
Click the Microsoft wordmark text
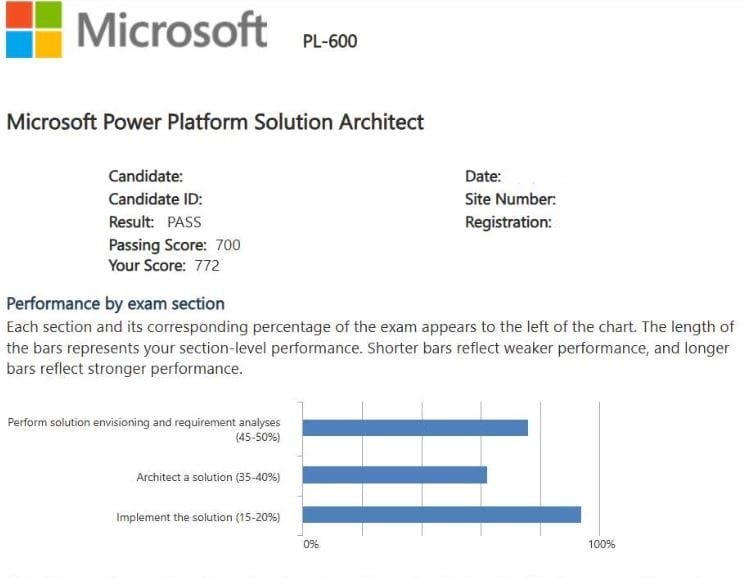click(172, 29)
